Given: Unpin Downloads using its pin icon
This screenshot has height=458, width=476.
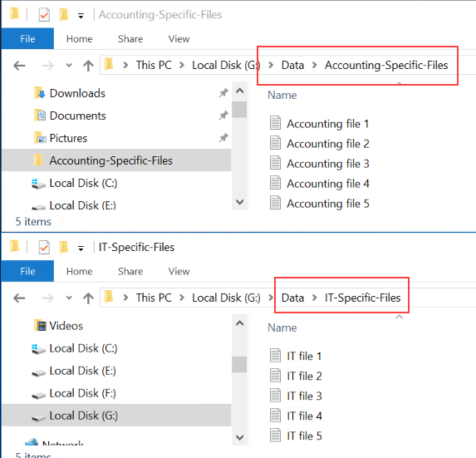Looking at the screenshot, I should [x=223, y=93].
